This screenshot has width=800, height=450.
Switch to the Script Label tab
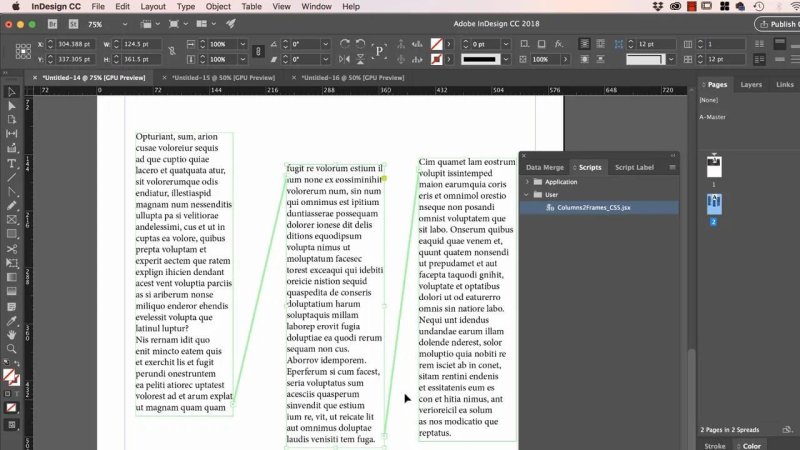coord(634,167)
